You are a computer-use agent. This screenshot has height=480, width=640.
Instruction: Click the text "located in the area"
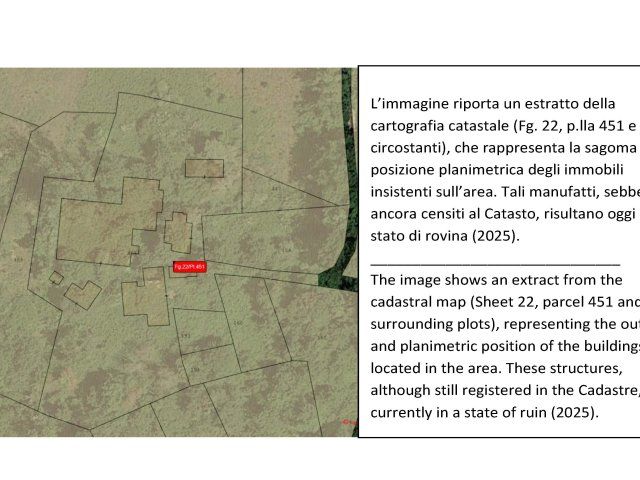click(431, 368)
